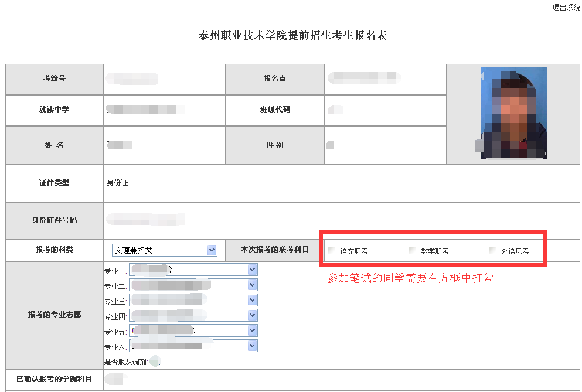Viewport: 582px width, 392px height.
Task: Open the 专业二 major dropdown
Action: point(193,285)
